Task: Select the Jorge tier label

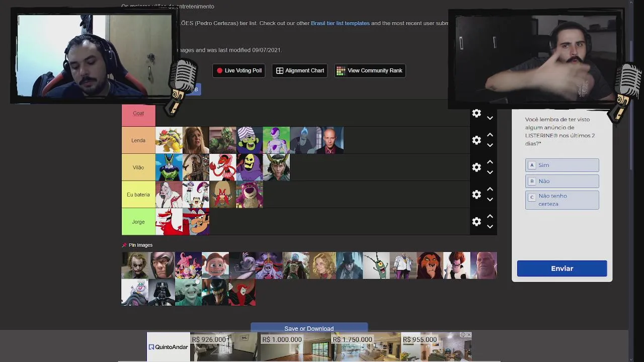Action: click(x=138, y=222)
